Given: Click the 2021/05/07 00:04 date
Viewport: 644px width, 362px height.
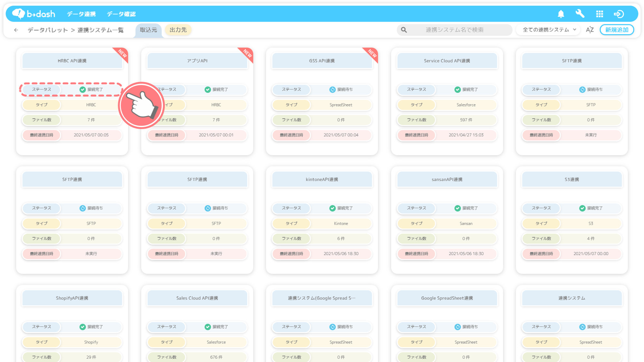Looking at the screenshot, I should pos(341,135).
